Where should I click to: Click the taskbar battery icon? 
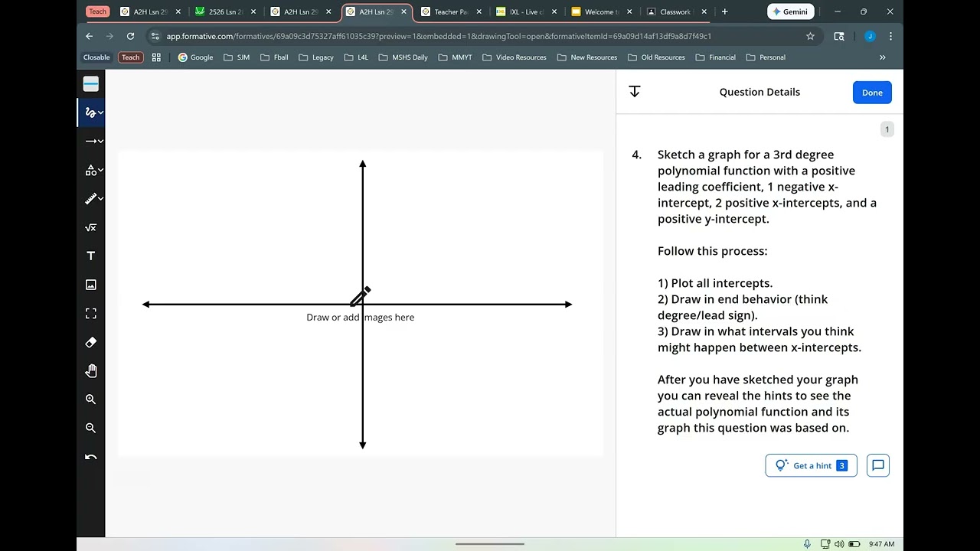pos(854,544)
